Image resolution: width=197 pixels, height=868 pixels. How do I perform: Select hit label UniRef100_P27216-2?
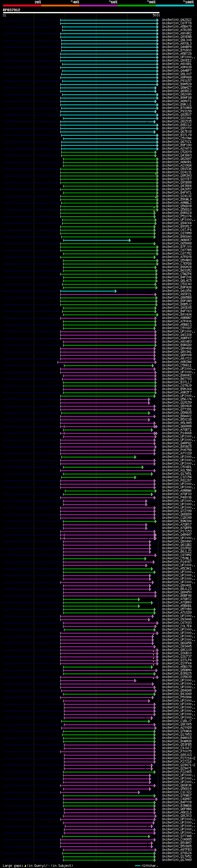click(179, 758)
